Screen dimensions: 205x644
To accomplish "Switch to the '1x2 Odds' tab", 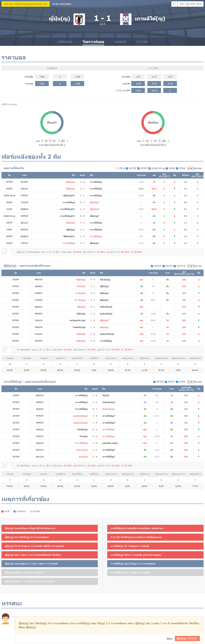I will 142,42.
